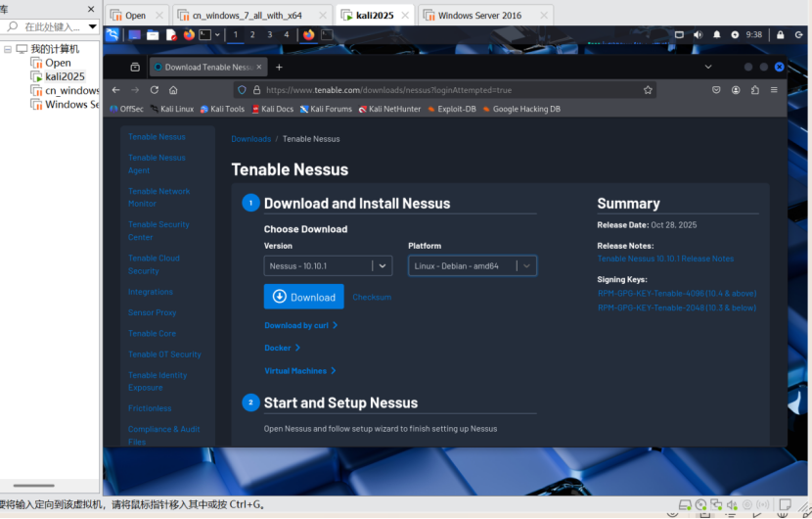Open the display settings tray icon
Viewport: 812px width, 519px height.
coord(679,34)
